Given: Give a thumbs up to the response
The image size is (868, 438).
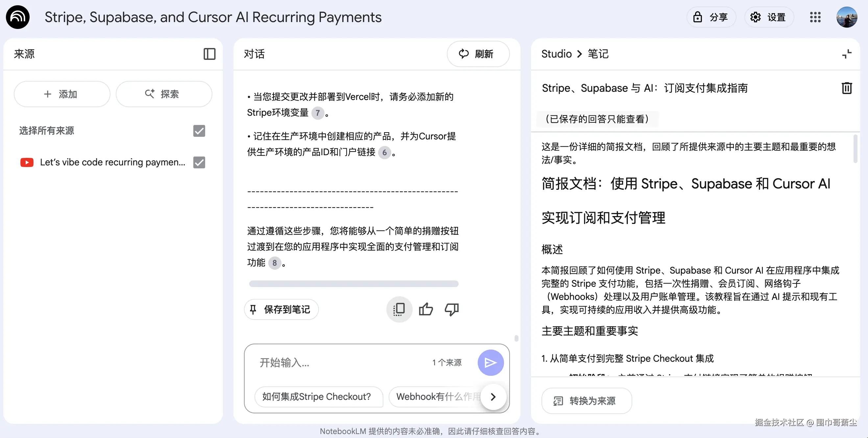Looking at the screenshot, I should [x=425, y=309].
